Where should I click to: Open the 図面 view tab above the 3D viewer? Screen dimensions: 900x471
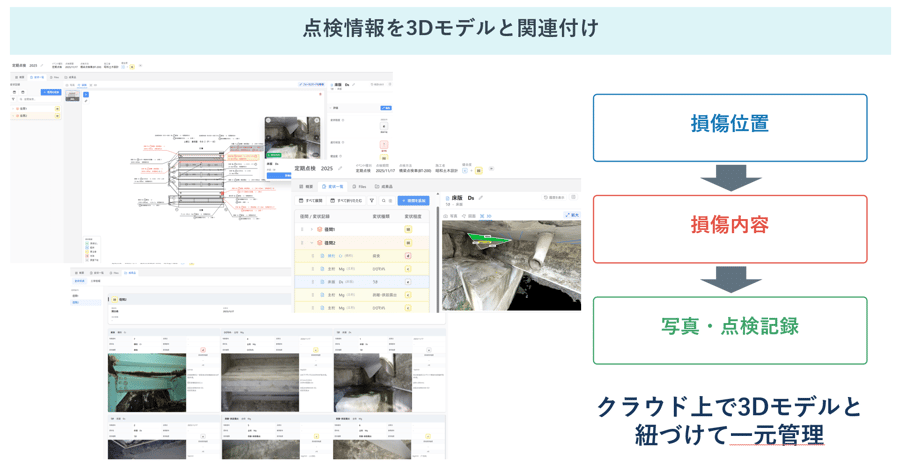[x=470, y=216]
